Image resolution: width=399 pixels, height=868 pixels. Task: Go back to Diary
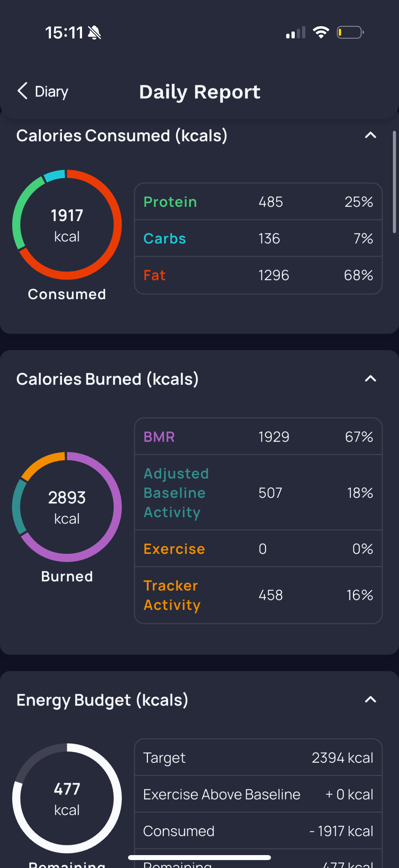pos(52,91)
